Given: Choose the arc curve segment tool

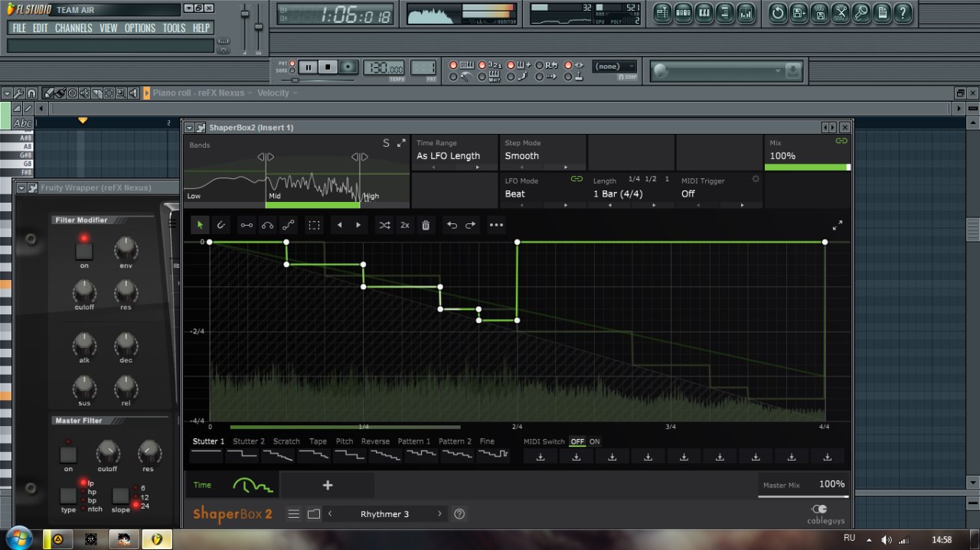Looking at the screenshot, I should (267, 225).
